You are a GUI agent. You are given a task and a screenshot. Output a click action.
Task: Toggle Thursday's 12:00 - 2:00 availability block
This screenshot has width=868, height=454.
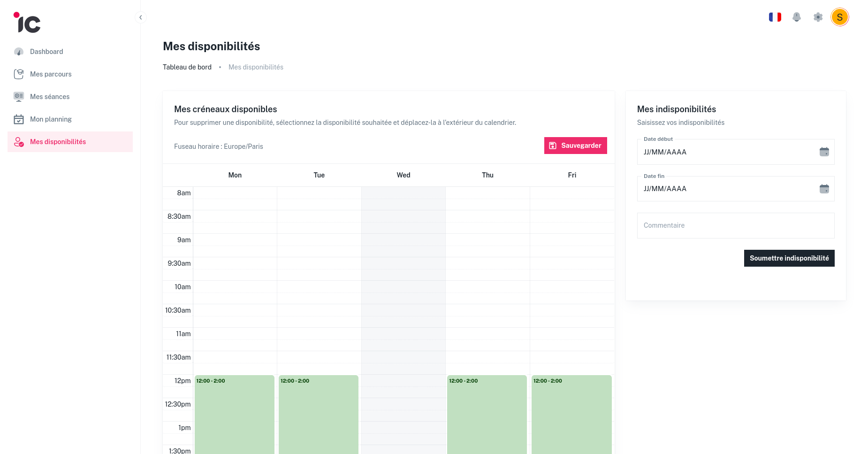(487, 413)
